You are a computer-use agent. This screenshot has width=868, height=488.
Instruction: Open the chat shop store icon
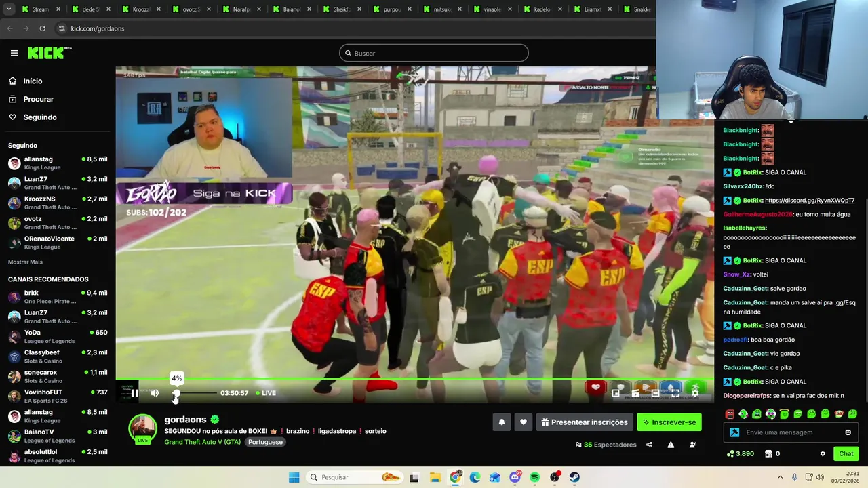(x=768, y=453)
